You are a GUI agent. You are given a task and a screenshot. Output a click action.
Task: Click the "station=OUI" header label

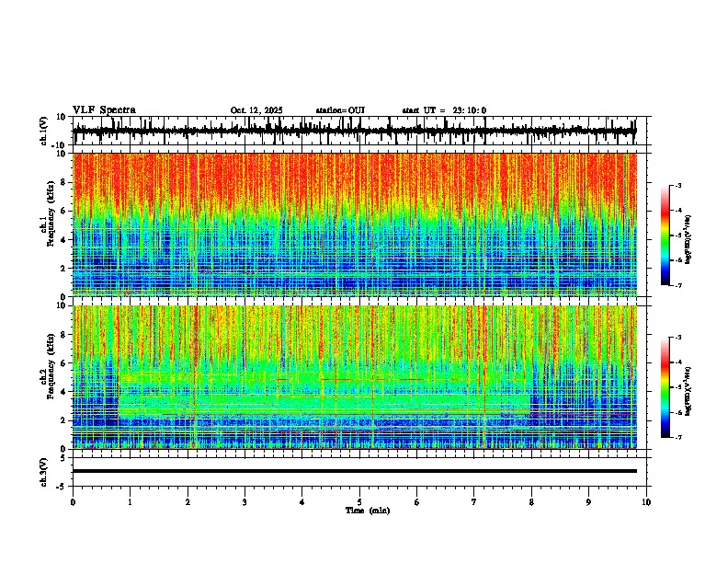click(340, 110)
